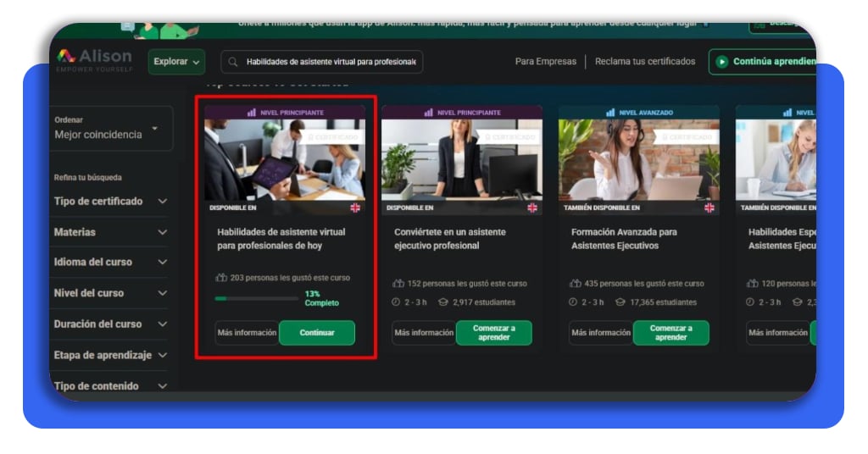Image resolution: width=868 pixels, height=454 pixels.
Task: Click UK flag on Habilidades de asistente virtual card
Action: (x=355, y=208)
